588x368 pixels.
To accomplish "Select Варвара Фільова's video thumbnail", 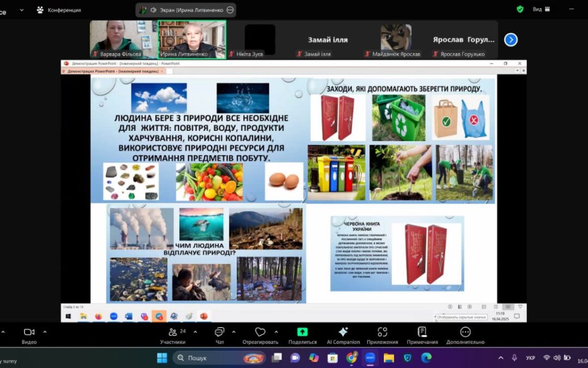I will (x=123, y=39).
